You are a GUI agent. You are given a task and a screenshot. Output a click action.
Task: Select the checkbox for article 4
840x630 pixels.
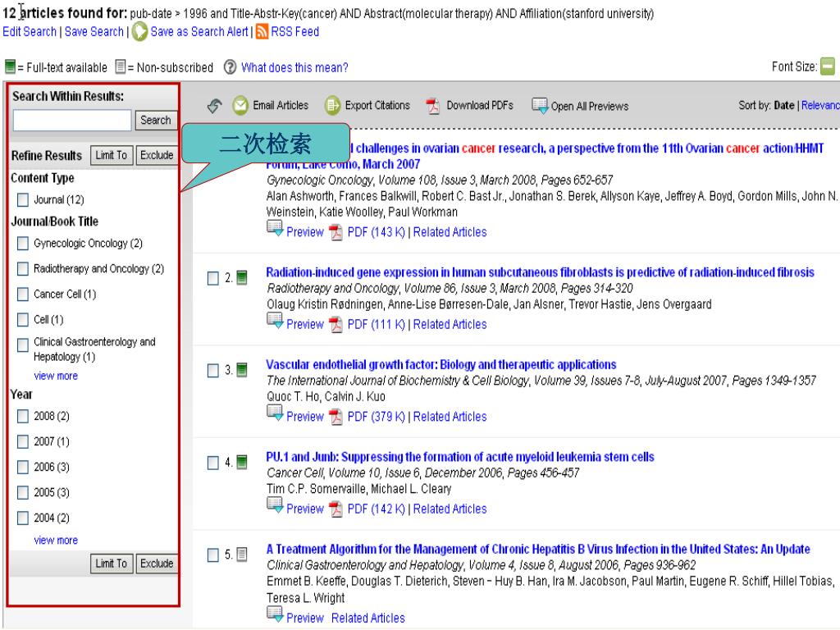(212, 464)
